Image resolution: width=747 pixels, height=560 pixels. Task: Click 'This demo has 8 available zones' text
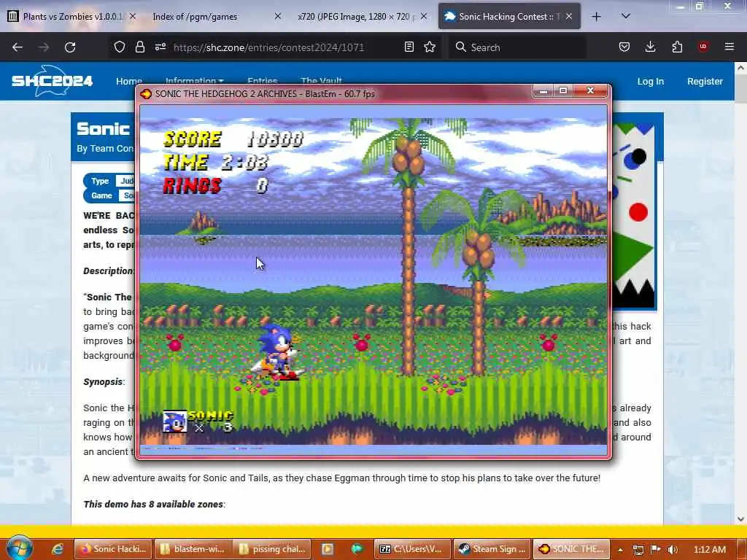[x=153, y=505]
